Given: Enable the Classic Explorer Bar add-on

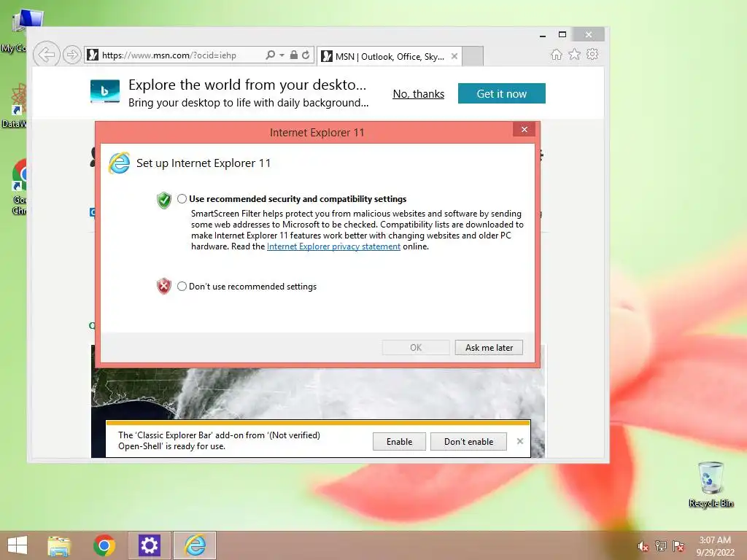Looking at the screenshot, I should [x=399, y=441].
